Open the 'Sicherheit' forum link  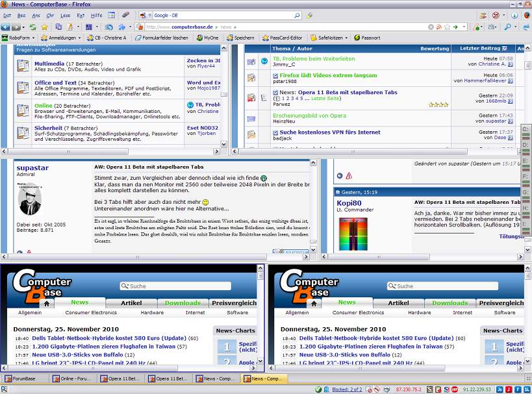(x=48, y=128)
